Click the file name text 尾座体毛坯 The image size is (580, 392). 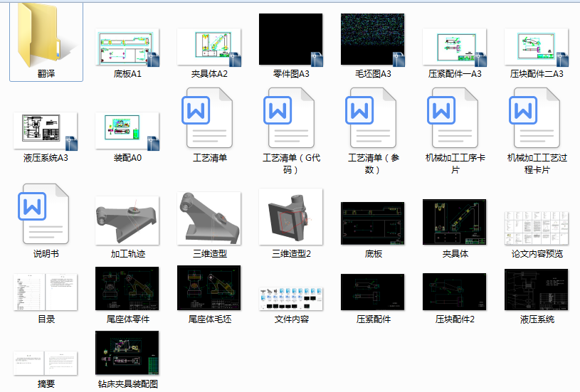[210, 319]
